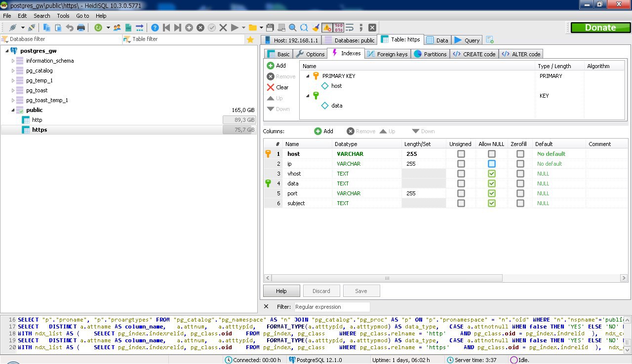
Task: Collapse the public schema node
Action: tap(13, 110)
